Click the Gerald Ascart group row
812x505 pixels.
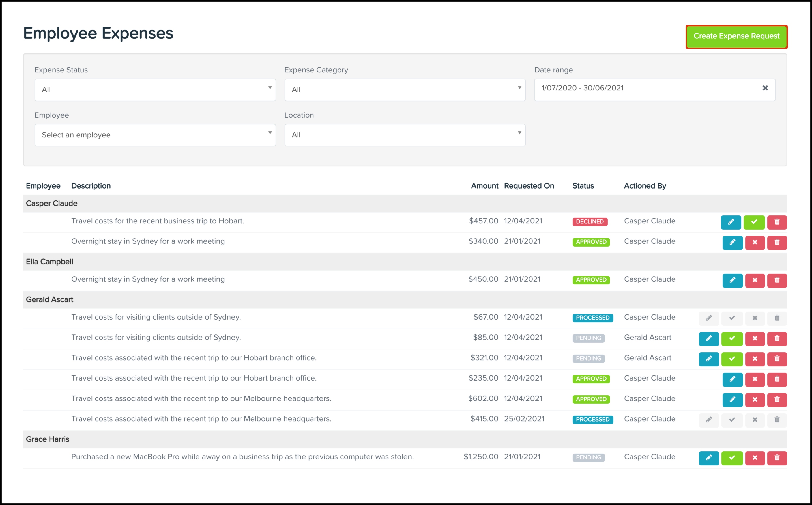tap(50, 300)
